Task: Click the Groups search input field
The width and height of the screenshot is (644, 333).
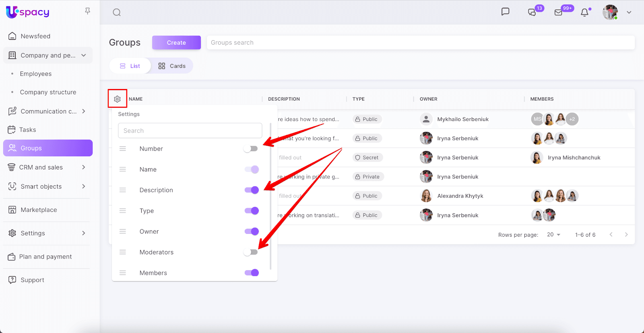Action: [x=420, y=43]
